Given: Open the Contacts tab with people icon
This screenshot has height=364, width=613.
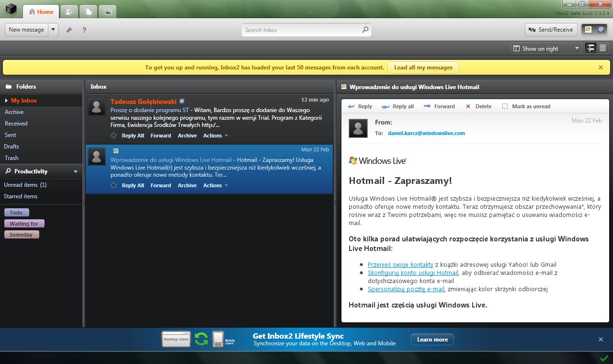Looking at the screenshot, I should point(69,11).
